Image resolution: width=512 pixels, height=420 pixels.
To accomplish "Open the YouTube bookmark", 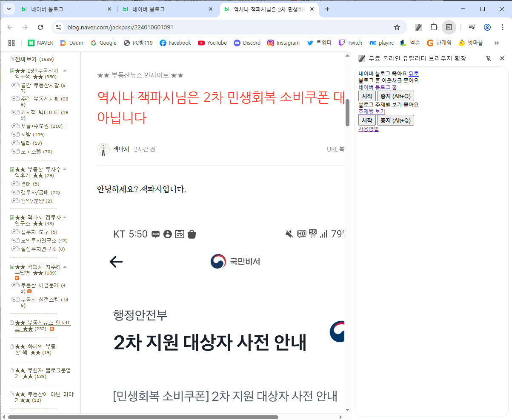I will click(212, 43).
